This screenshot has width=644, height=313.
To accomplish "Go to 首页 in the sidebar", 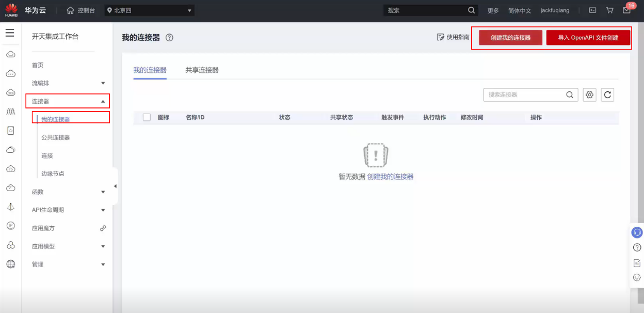I will pos(38,65).
